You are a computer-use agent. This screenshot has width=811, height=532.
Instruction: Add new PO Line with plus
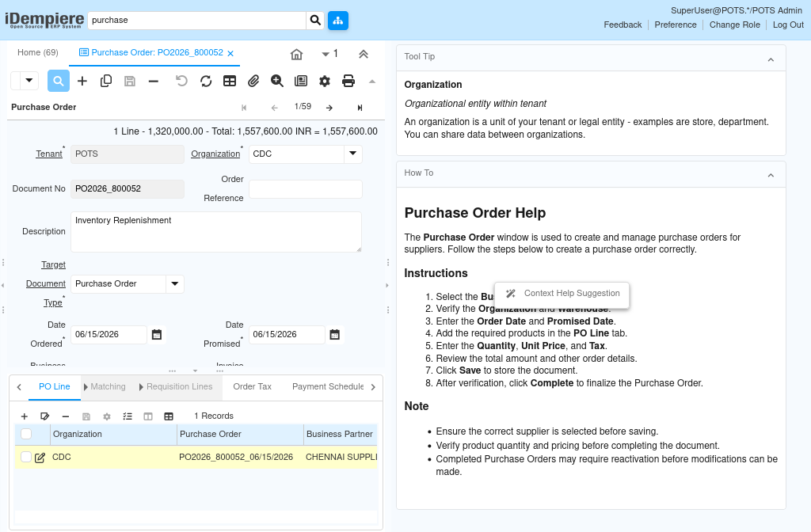[25, 416]
